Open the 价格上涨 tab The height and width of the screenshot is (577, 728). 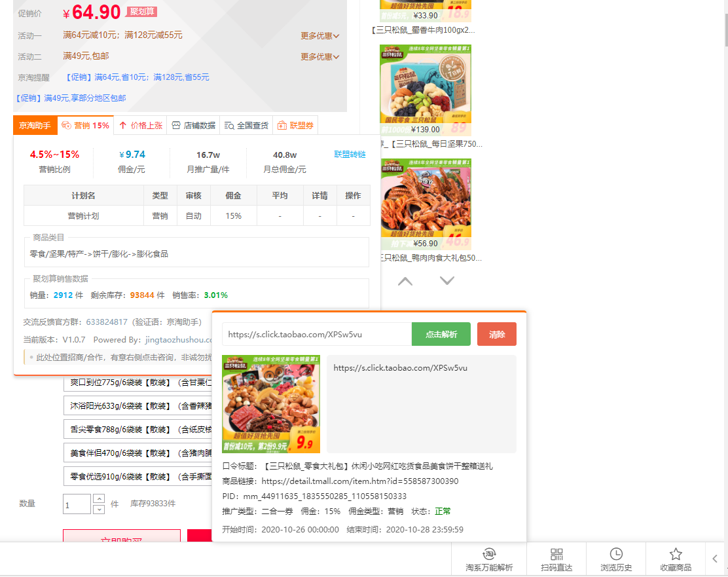[141, 126]
